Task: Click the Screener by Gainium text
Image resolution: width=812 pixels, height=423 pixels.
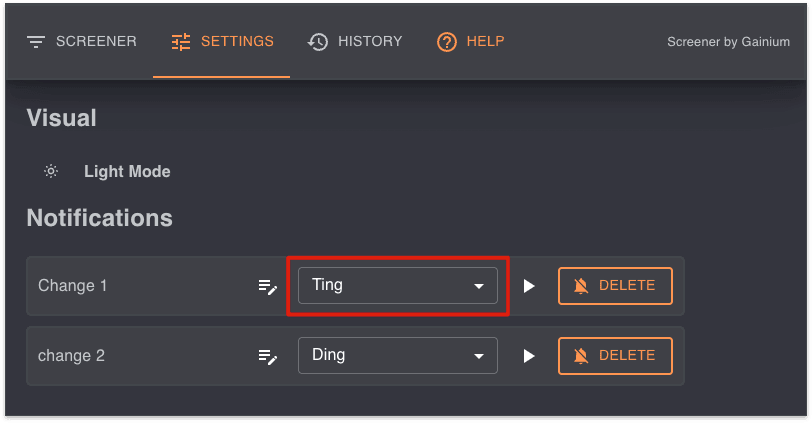Action: coord(728,42)
